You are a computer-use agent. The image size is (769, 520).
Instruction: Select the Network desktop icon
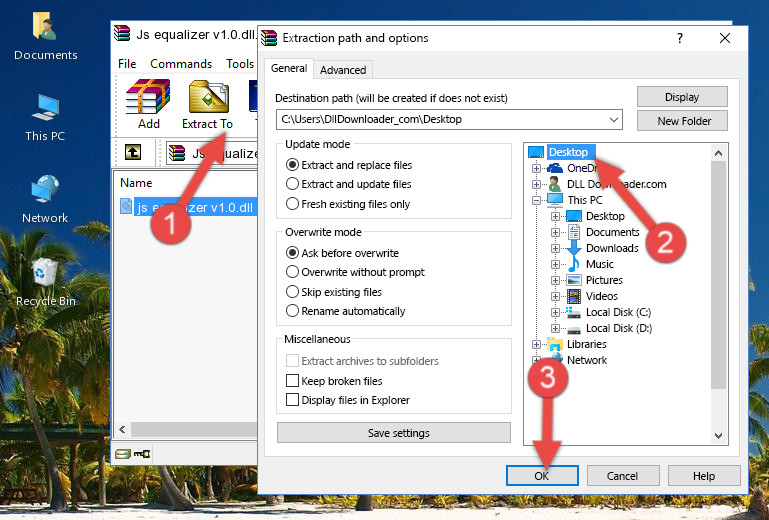click(45, 199)
